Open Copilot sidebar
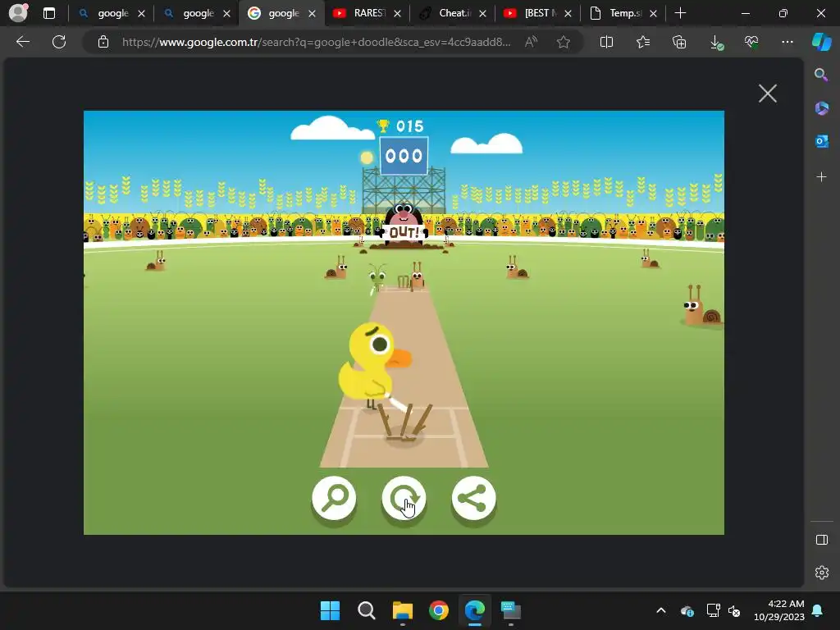Viewport: 840px width, 630px height. click(822, 42)
